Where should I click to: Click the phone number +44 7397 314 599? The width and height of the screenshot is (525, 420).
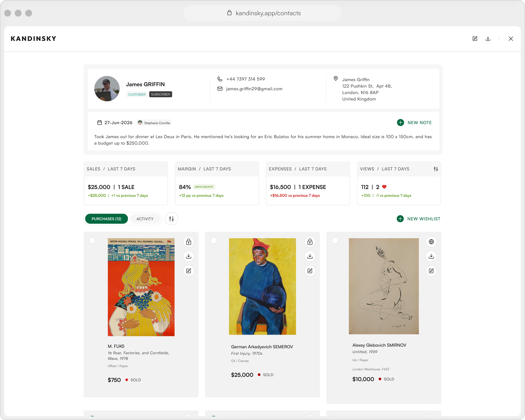point(245,79)
